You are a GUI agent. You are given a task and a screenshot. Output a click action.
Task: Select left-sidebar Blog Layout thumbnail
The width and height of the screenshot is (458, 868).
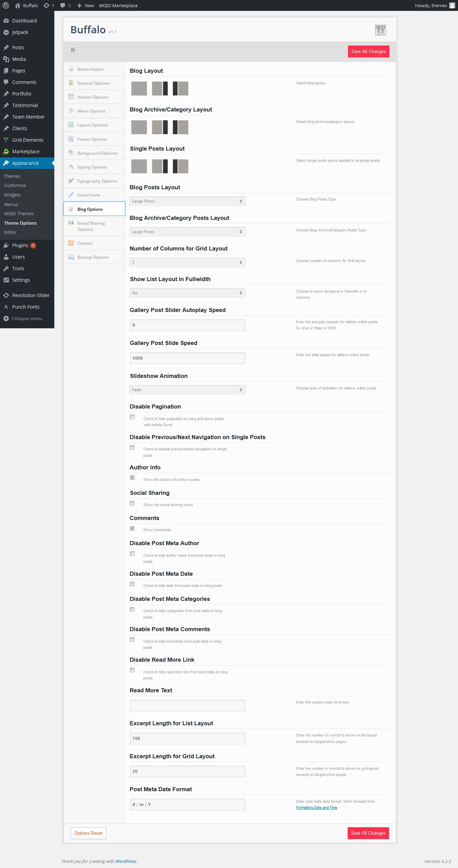(x=181, y=88)
